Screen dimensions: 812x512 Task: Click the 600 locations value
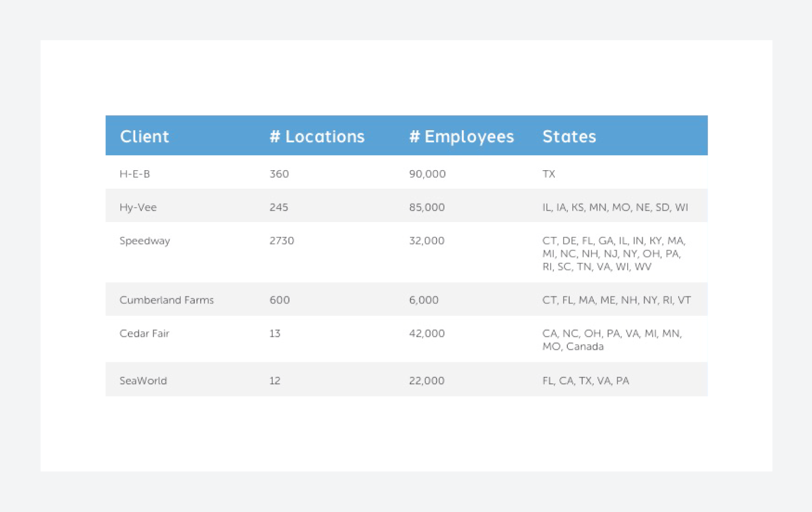click(280, 300)
